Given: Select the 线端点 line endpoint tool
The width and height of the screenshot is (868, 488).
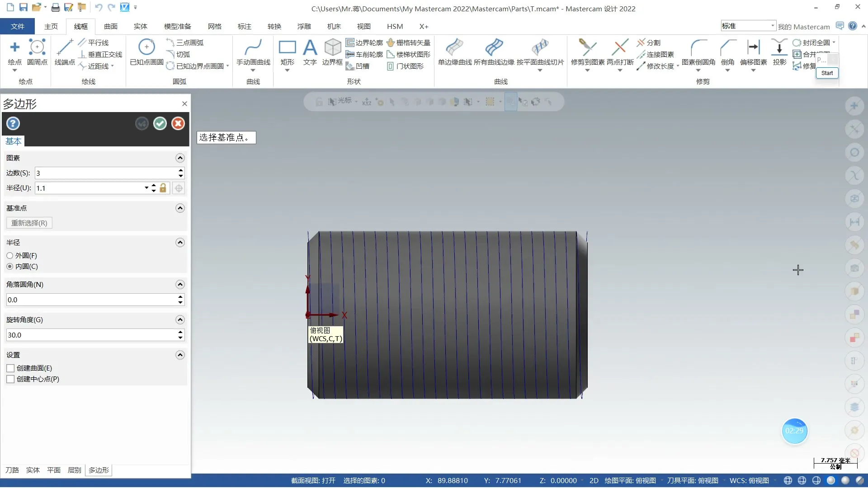Looking at the screenshot, I should click(x=65, y=47).
